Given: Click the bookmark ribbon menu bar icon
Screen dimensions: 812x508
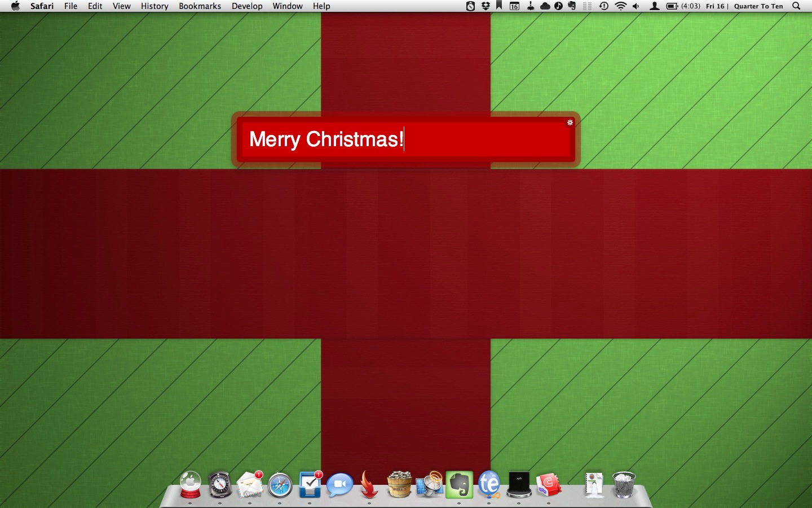Looking at the screenshot, I should [x=499, y=6].
